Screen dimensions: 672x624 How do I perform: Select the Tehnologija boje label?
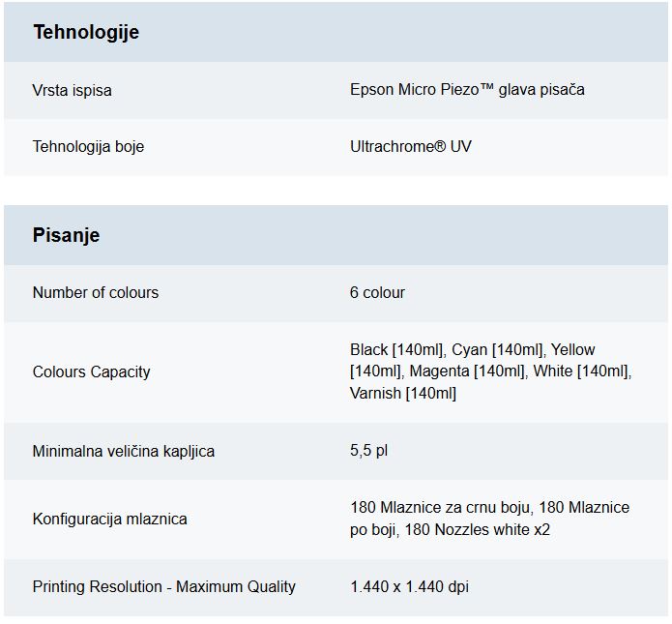click(88, 147)
